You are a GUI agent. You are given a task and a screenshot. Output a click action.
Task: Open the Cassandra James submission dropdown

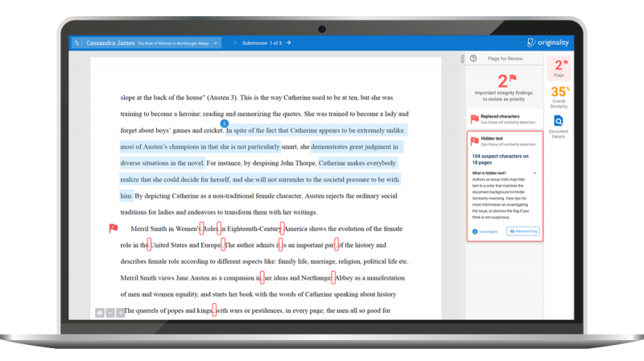pyautogui.click(x=216, y=43)
